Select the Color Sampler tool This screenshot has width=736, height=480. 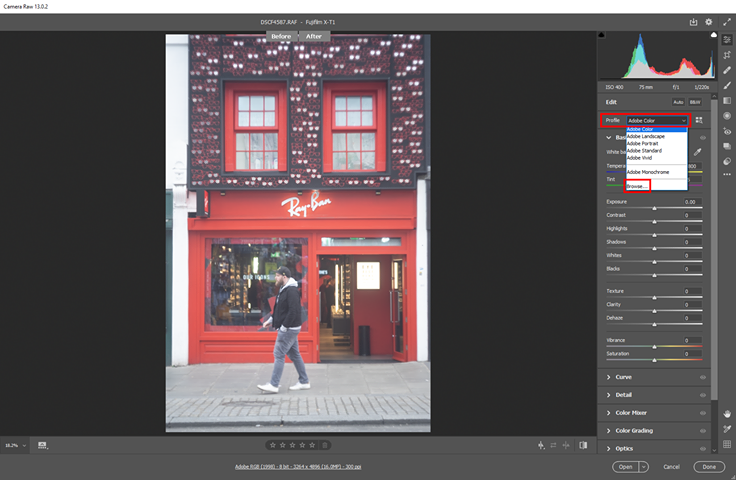[727, 429]
